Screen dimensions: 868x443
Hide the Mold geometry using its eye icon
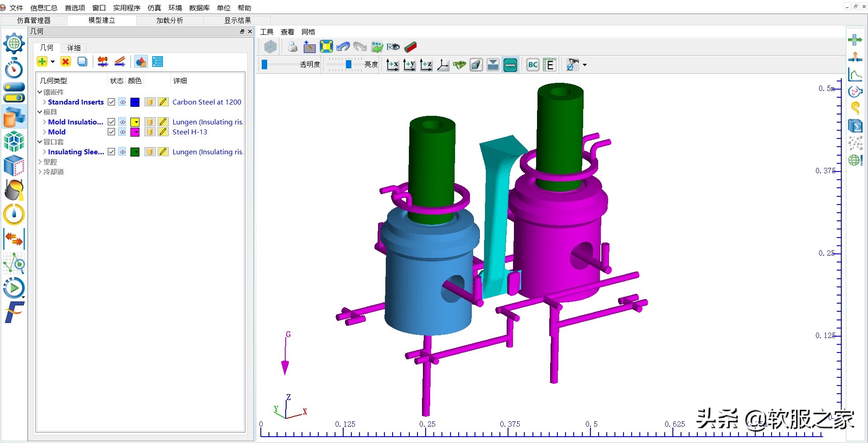[123, 132]
